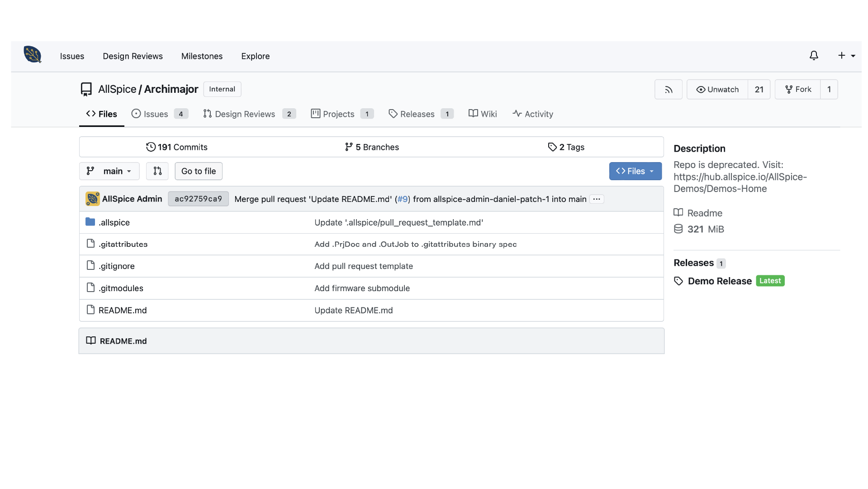Click the .gitattributes file icon
868x489 pixels.
click(90, 244)
